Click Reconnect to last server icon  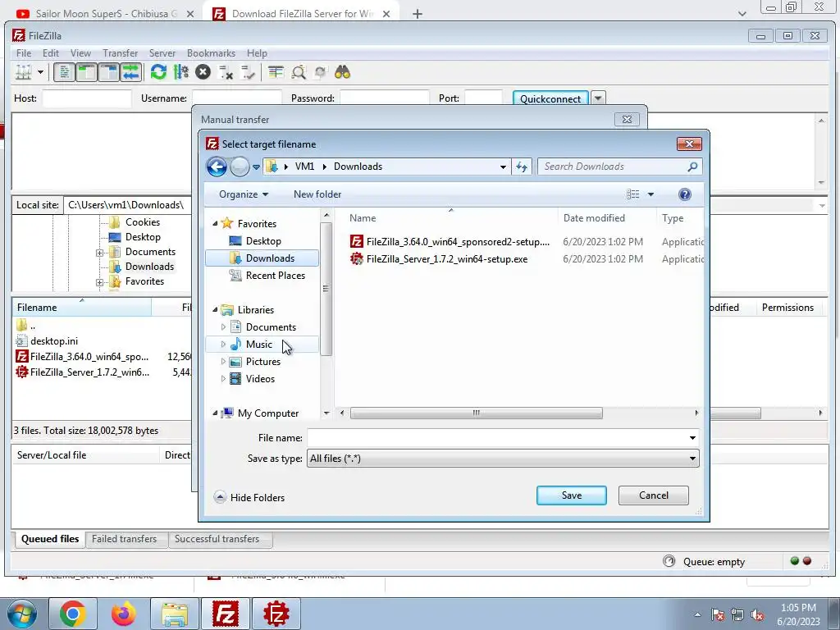tap(248, 72)
